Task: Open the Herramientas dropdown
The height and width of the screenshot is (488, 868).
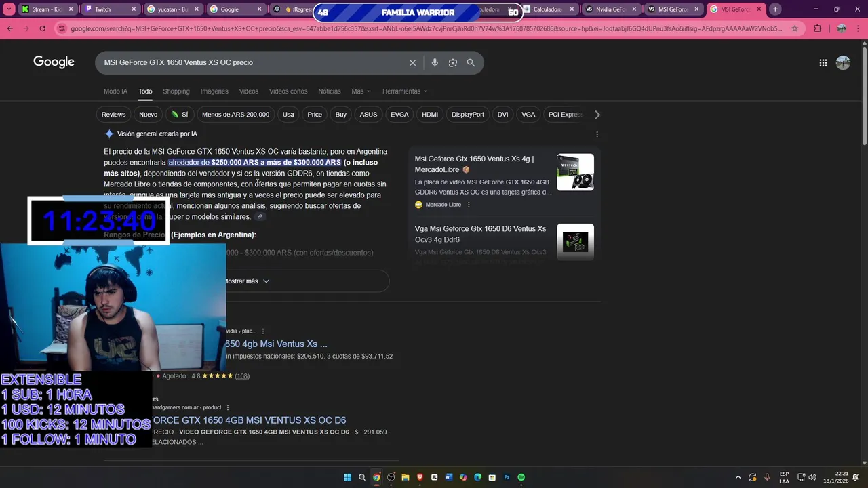Action: (x=404, y=91)
